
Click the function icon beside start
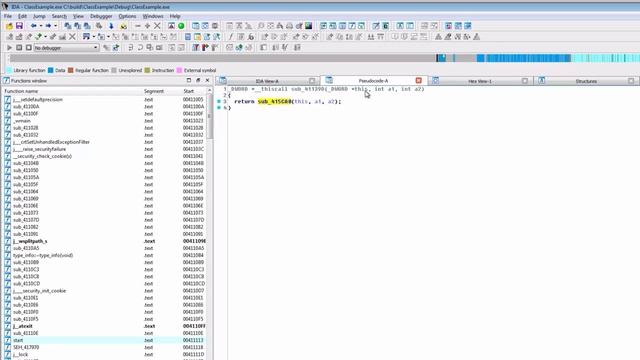[x=7, y=340]
